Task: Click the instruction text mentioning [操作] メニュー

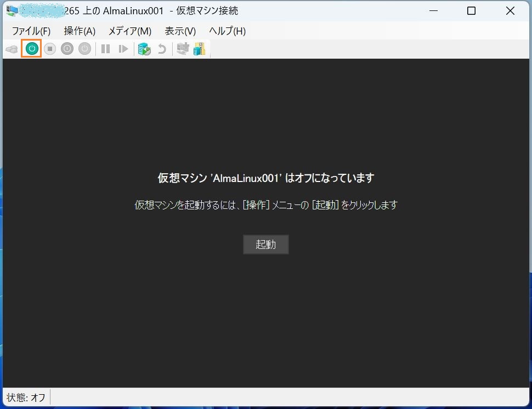Action: click(266, 205)
